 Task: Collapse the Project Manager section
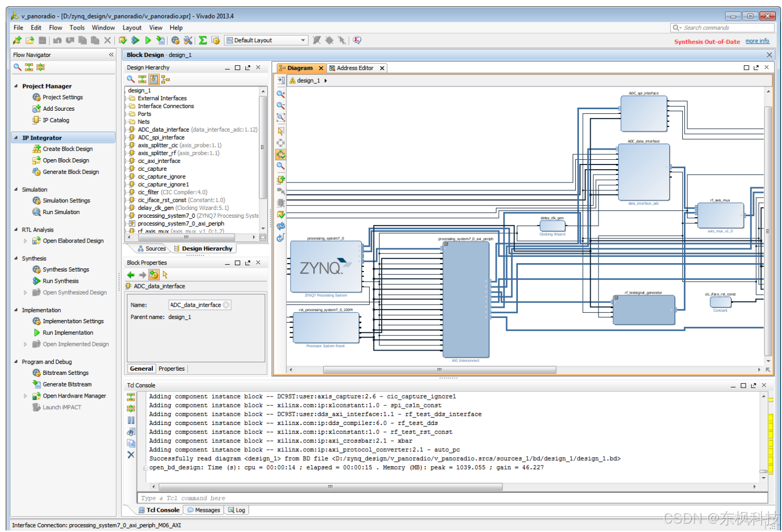[x=16, y=86]
